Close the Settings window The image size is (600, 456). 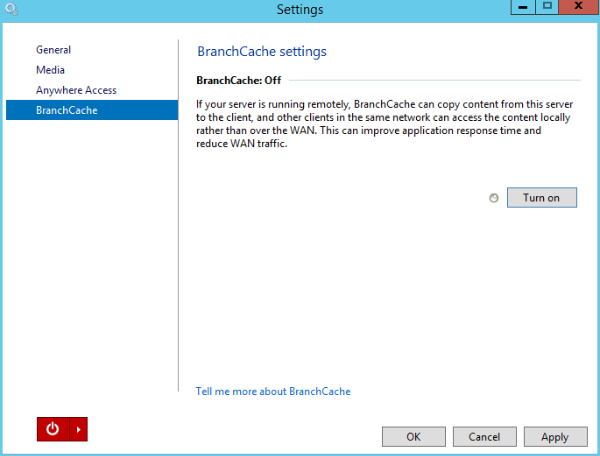click(579, 7)
